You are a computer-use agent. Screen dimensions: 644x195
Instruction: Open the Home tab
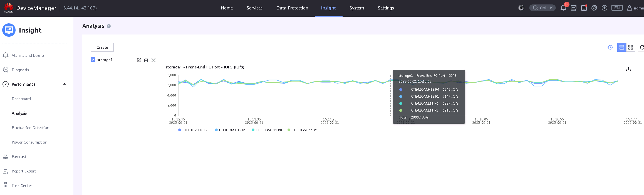coord(227,8)
